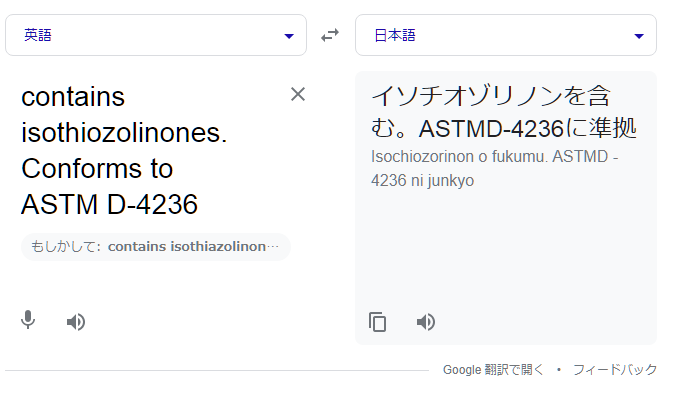
Task: Swap source and target languages
Action: point(330,35)
